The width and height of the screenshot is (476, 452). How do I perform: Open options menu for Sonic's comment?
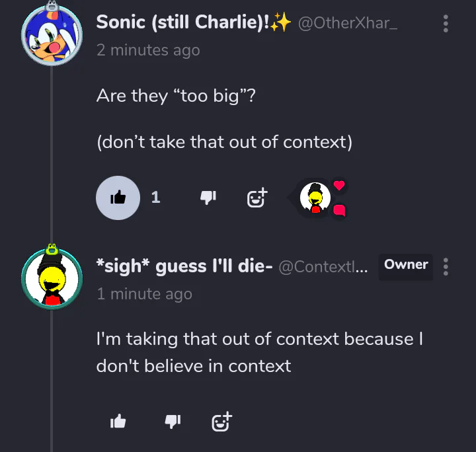tap(446, 24)
